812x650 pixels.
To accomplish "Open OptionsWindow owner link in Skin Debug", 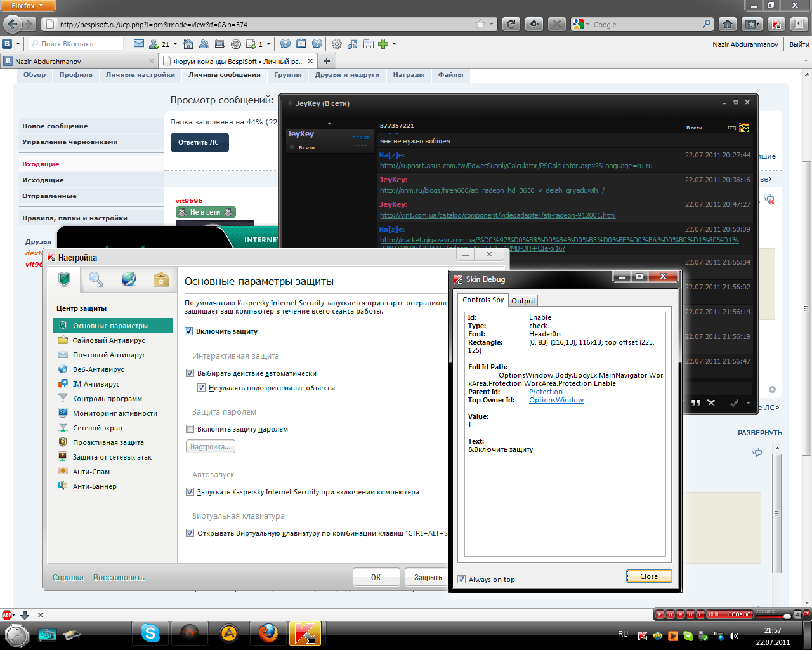I will click(x=556, y=400).
